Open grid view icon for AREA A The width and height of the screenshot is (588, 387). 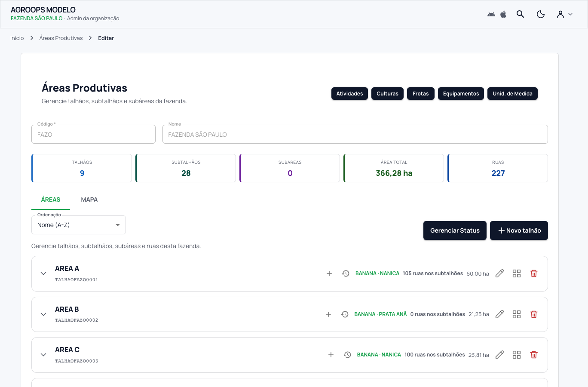point(517,273)
